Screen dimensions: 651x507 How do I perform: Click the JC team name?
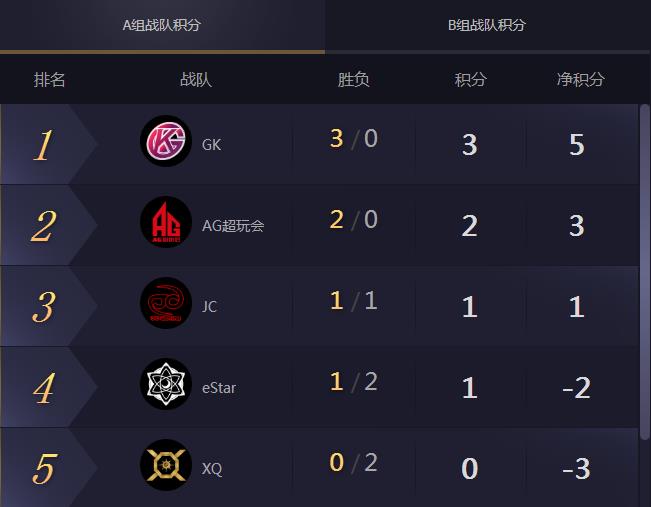coord(209,306)
